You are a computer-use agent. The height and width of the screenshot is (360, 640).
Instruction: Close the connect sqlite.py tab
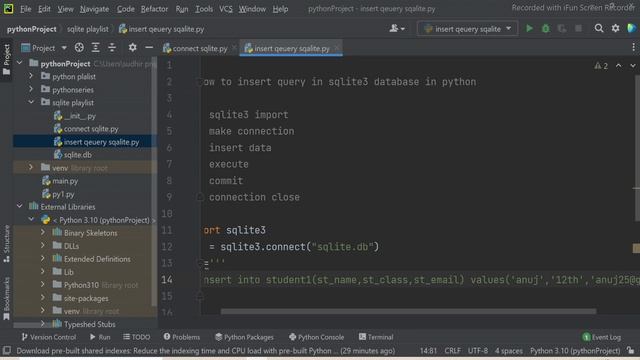234,48
